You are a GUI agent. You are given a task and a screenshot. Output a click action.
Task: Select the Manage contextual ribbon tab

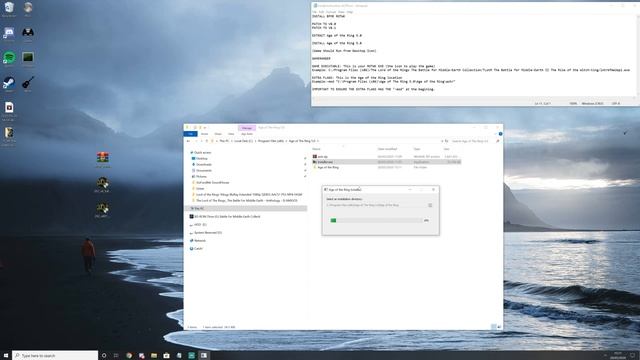247,128
